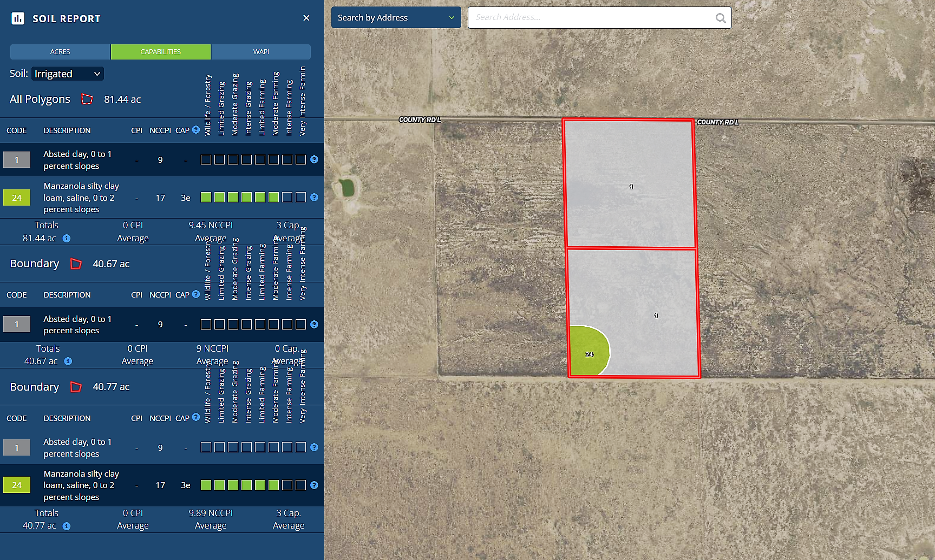Viewport: 935px width, 560px height.
Task: Switch to the Acres tab
Action: (x=60, y=52)
